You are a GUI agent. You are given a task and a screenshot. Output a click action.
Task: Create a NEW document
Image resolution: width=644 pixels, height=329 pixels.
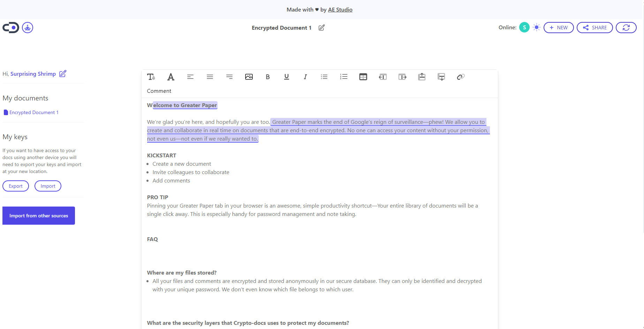(559, 28)
